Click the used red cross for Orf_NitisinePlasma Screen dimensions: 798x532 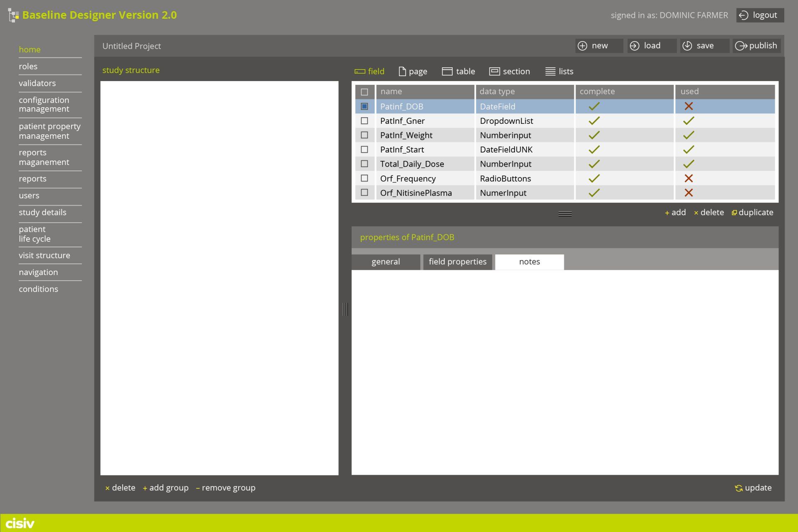(x=689, y=193)
